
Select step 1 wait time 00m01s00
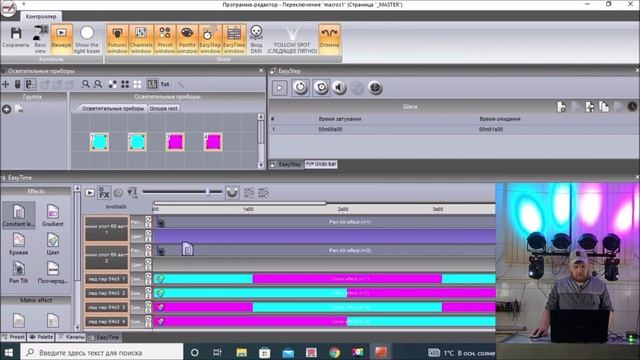pyautogui.click(x=491, y=129)
